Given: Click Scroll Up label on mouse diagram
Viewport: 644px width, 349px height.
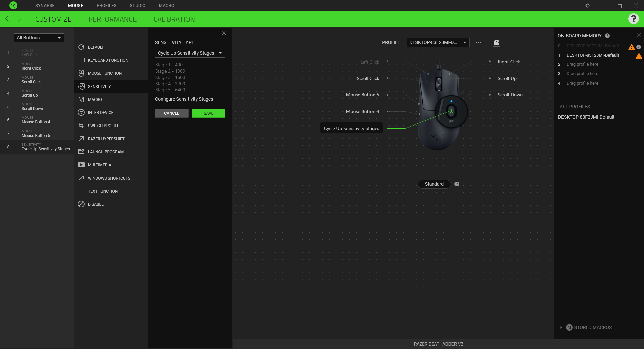Looking at the screenshot, I should click(507, 78).
